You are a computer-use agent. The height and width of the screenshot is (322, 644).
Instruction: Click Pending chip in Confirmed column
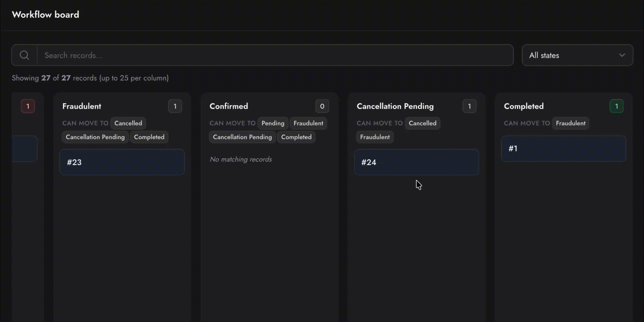273,123
